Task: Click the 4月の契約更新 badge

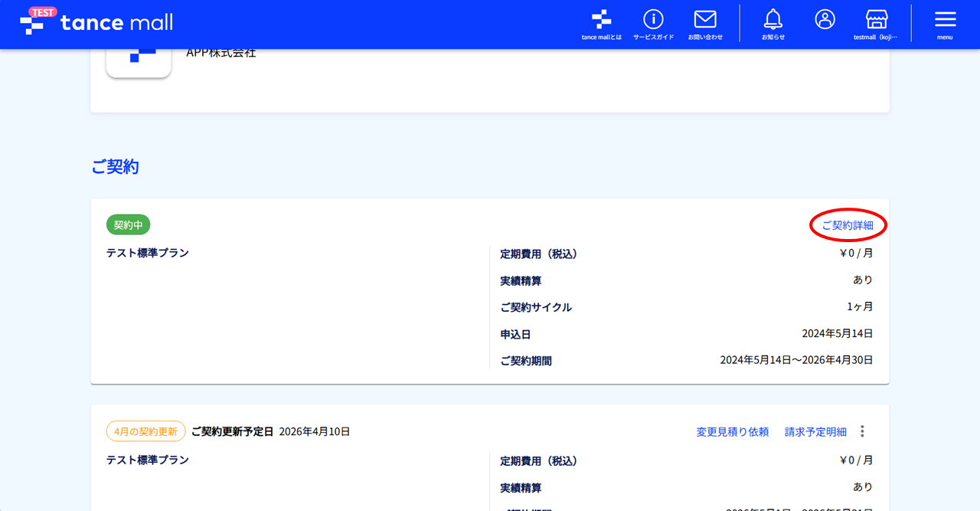Action: (145, 431)
